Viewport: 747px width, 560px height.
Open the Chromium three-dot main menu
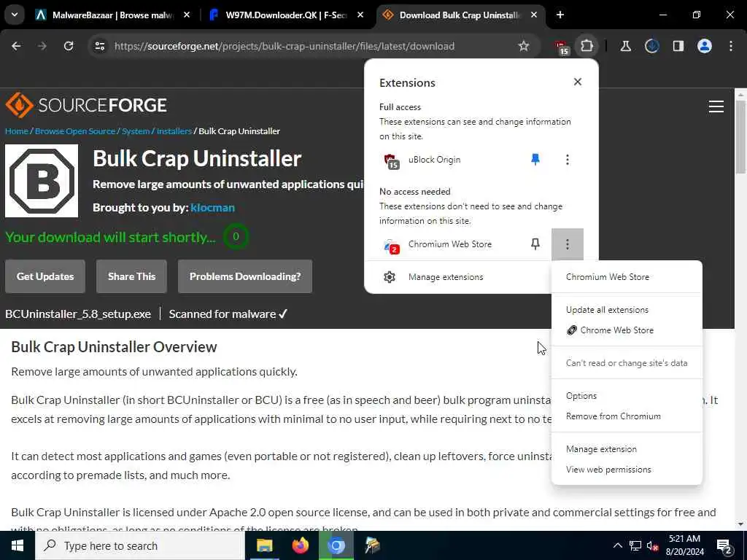(731, 46)
